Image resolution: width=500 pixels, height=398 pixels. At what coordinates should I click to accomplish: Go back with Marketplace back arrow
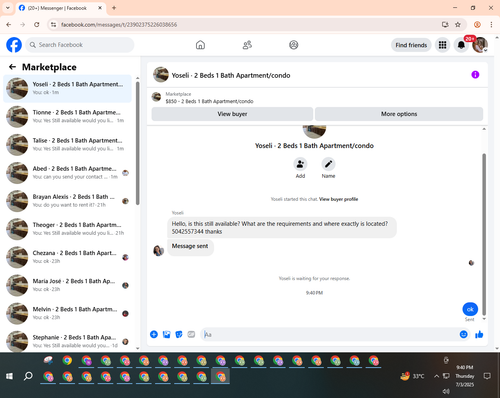click(x=12, y=67)
